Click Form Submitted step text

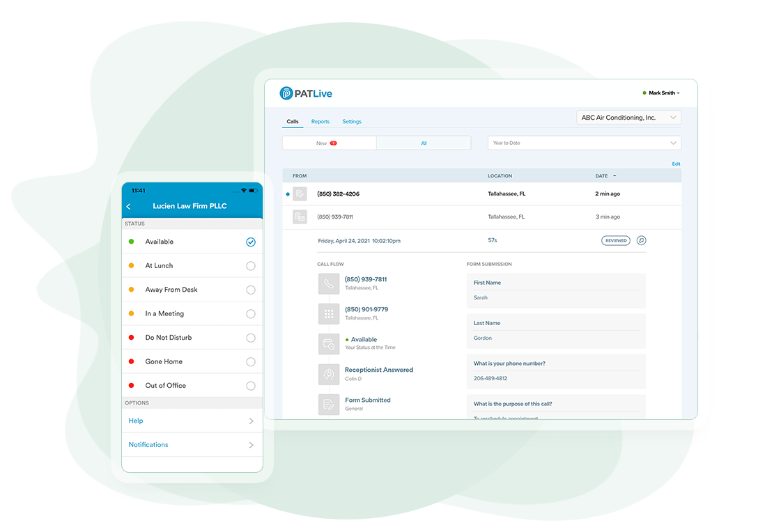pyautogui.click(x=367, y=400)
